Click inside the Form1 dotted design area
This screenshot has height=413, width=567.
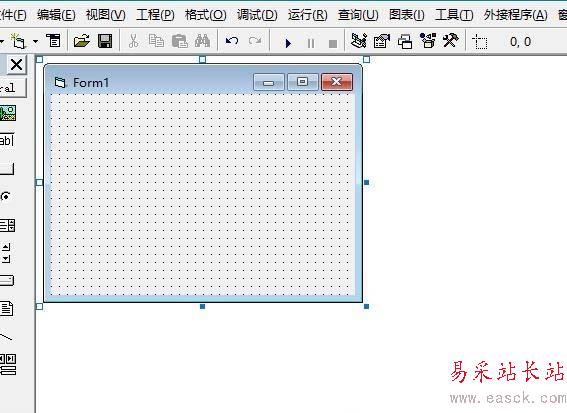tap(202, 195)
